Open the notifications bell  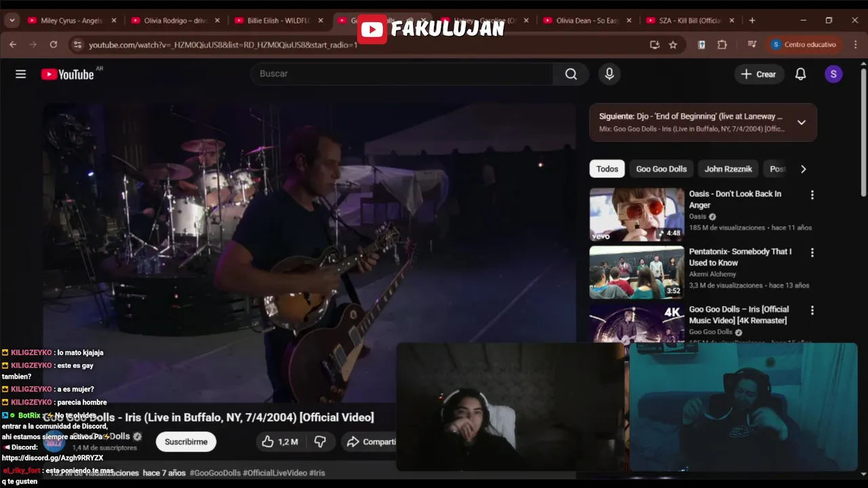(800, 74)
